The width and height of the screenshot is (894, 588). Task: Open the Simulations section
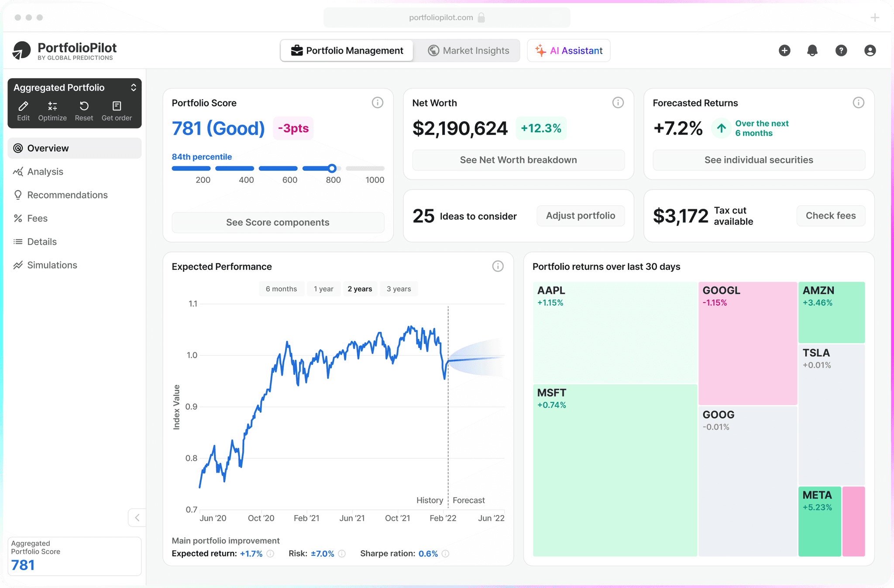pyautogui.click(x=75, y=265)
